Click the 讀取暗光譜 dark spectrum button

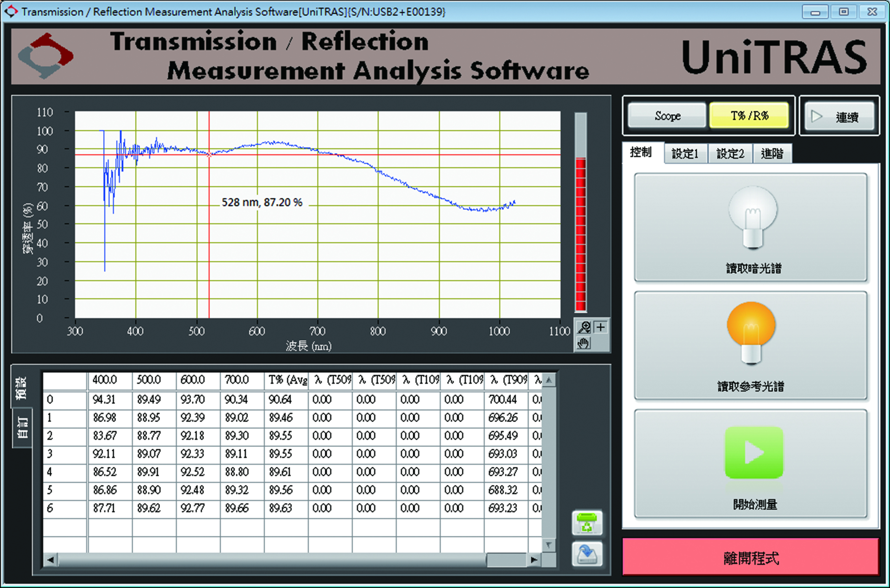[x=750, y=227]
